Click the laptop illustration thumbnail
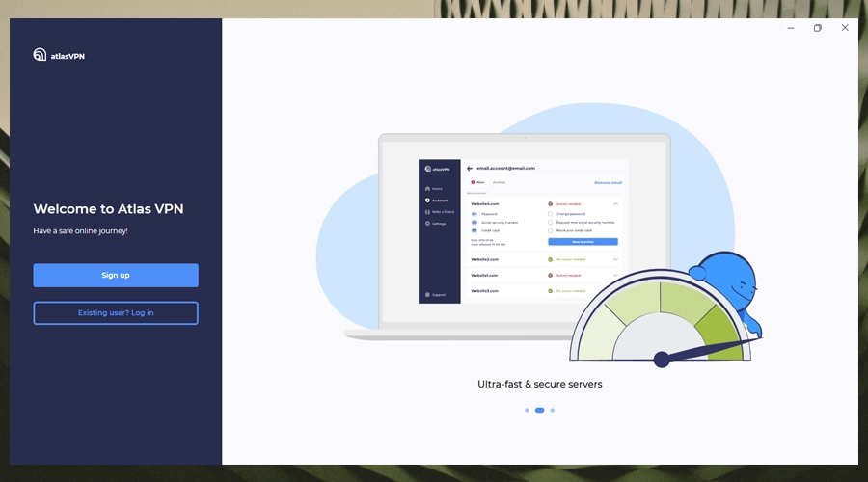Viewport: 868px width, 482px height. click(x=524, y=235)
